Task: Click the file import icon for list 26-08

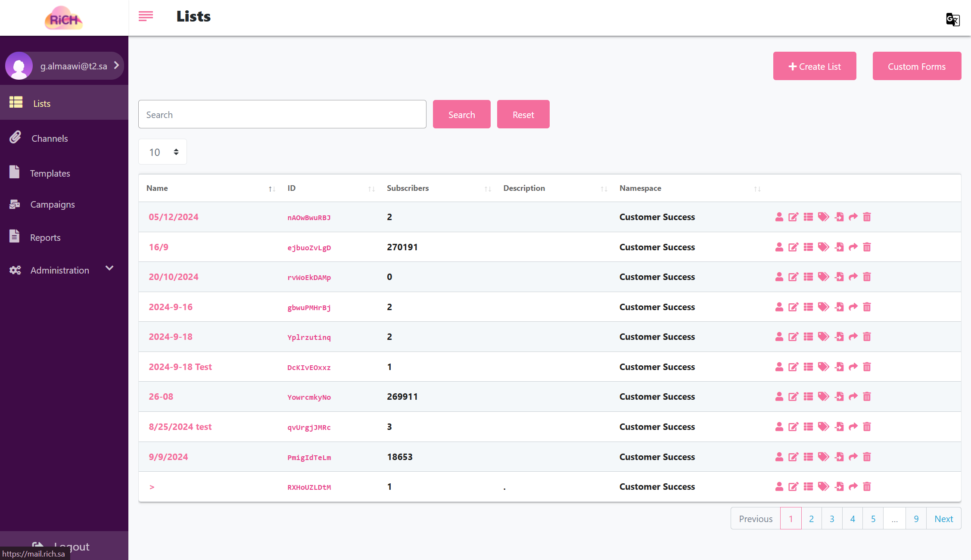Action: tap(839, 397)
